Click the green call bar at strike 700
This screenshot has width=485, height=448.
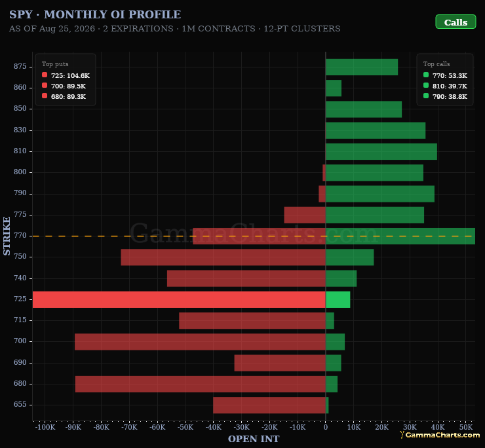coord(336,342)
